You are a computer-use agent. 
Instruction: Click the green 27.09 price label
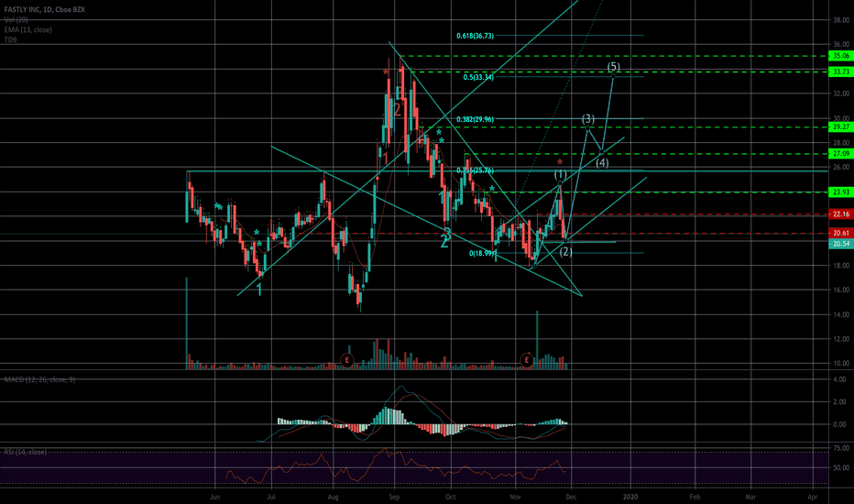coord(841,154)
